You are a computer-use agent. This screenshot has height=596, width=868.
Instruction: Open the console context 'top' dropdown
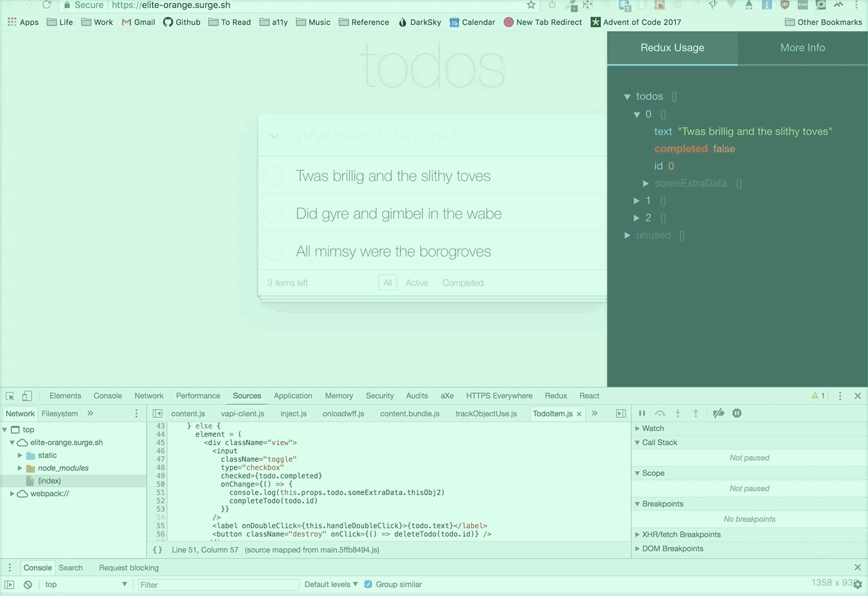coord(85,584)
